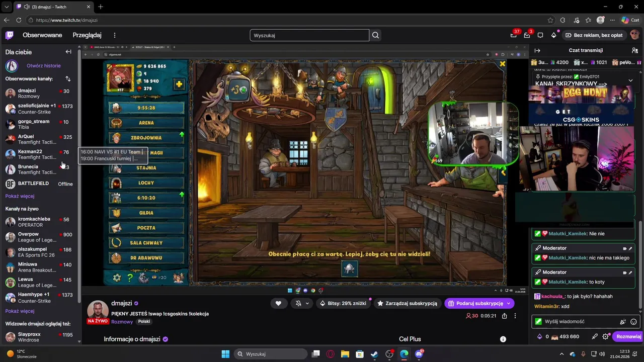Sort followed channels with arrows icon
This screenshot has height=362, width=644.
click(68, 79)
